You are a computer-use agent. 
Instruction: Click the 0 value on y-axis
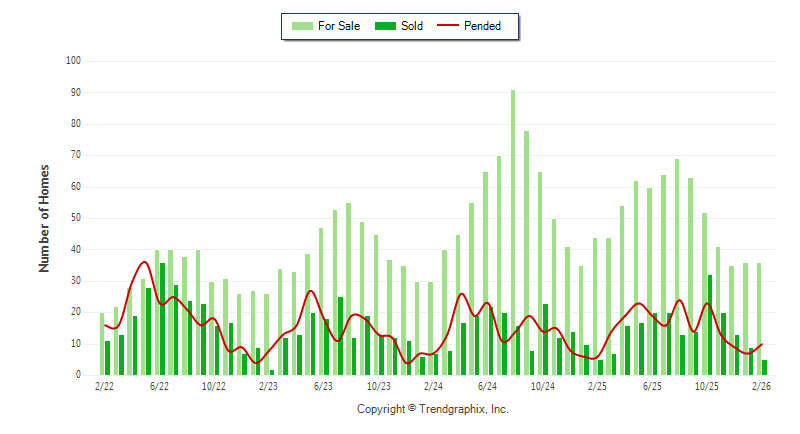tap(78, 375)
